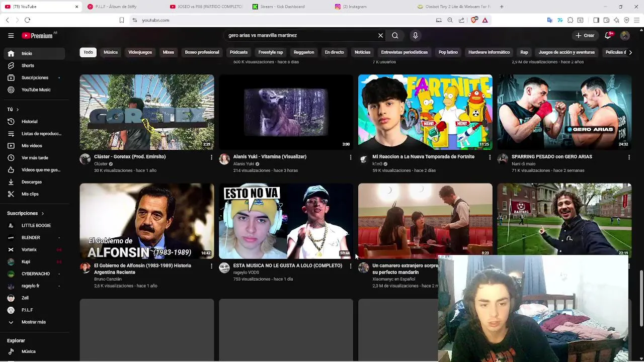Play the Clúster Goretex thumbnail
This screenshot has width=644, height=362.
pos(147,112)
